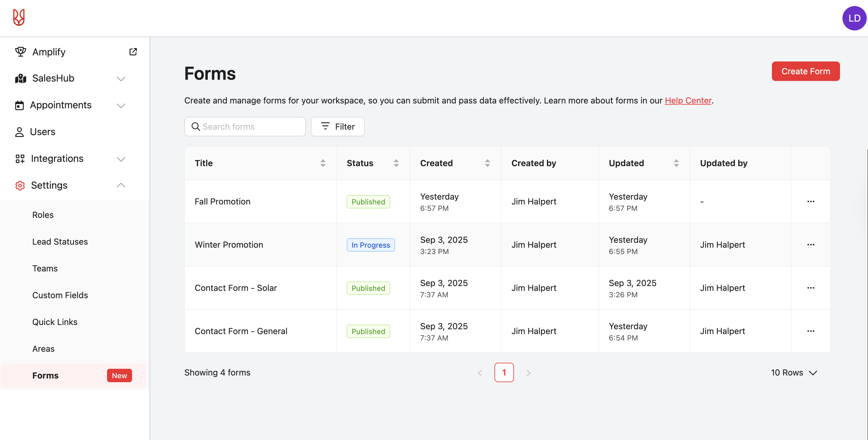Expand the SalesHub menu chevron
868x440 pixels.
tap(121, 79)
